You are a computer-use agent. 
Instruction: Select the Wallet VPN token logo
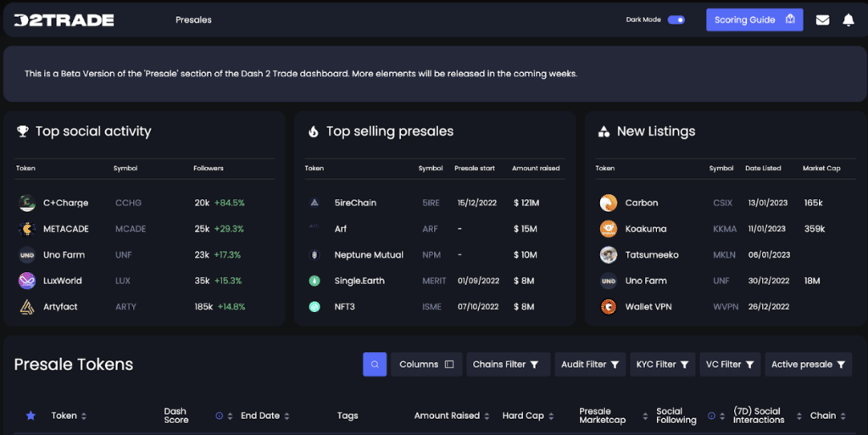coord(609,307)
